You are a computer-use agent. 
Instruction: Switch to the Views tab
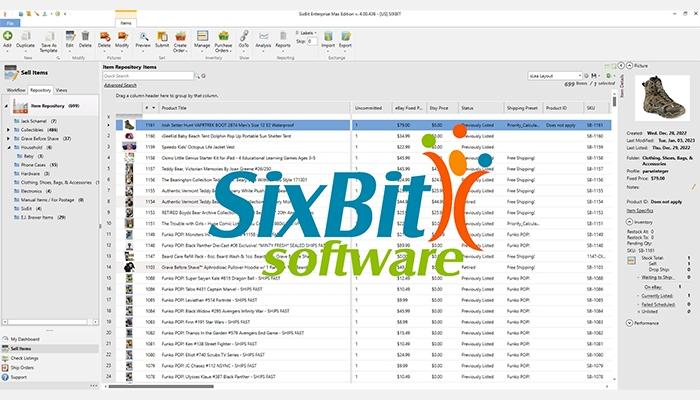coord(62,90)
